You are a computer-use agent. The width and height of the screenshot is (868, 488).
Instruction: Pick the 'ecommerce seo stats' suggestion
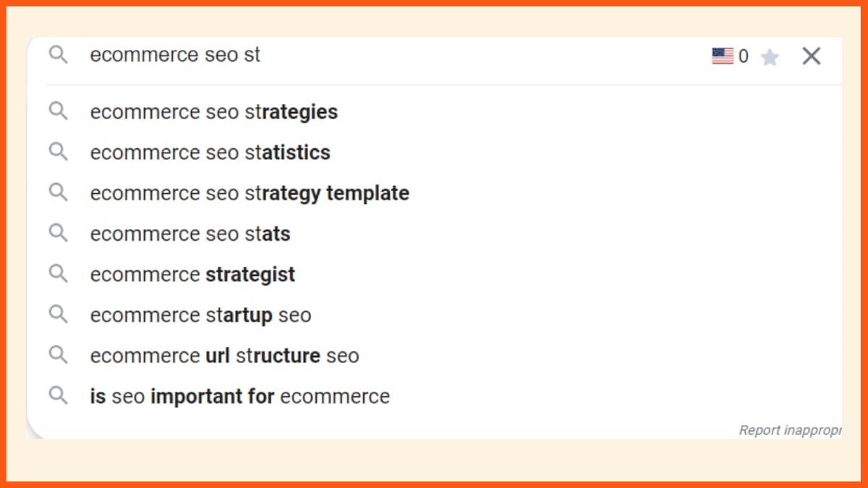click(190, 234)
